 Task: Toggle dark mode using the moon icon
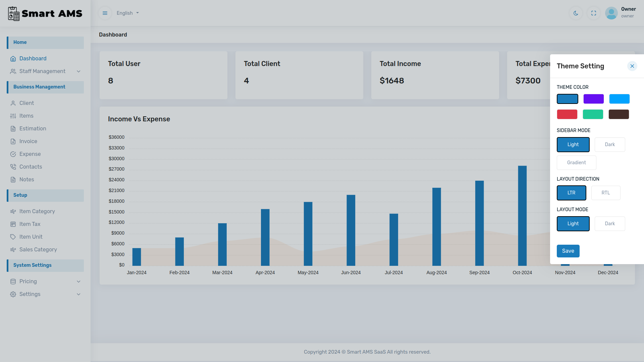tap(576, 13)
